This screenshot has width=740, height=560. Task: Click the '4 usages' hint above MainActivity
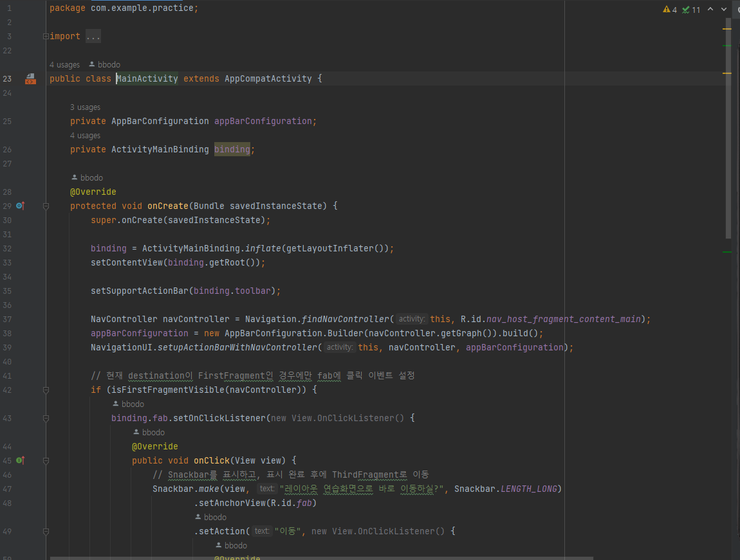point(64,64)
